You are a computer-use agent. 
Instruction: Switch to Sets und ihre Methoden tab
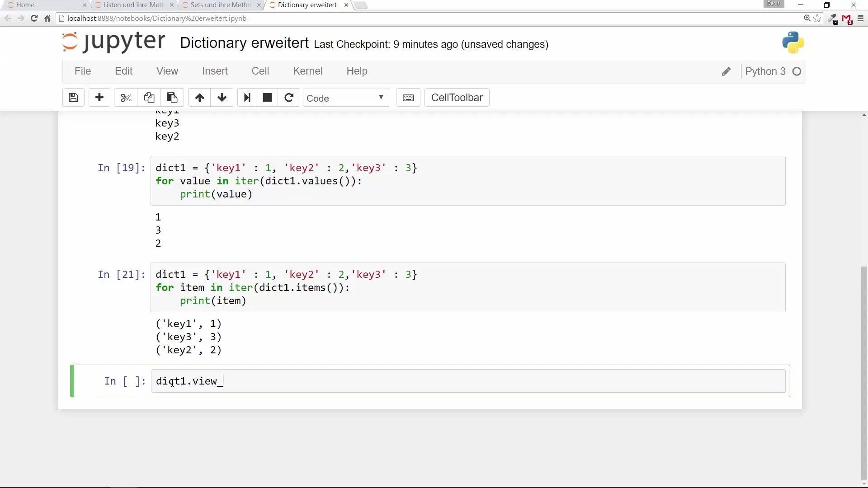tap(221, 5)
